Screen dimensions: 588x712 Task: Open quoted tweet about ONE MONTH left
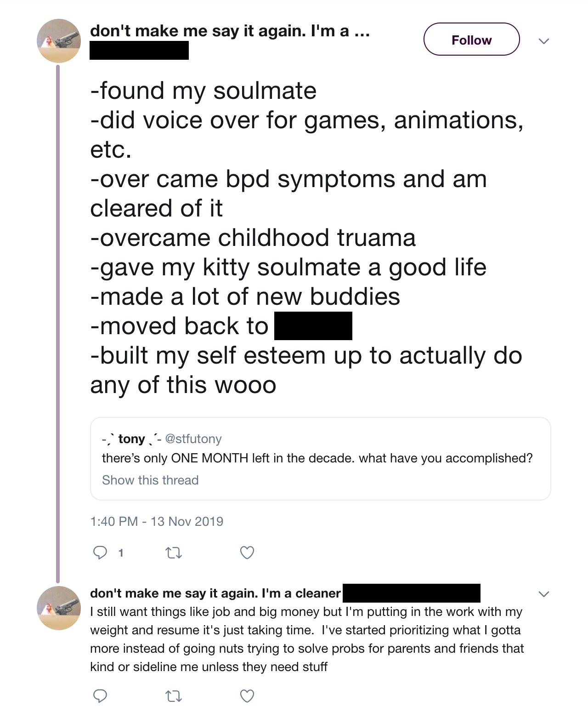point(317,458)
